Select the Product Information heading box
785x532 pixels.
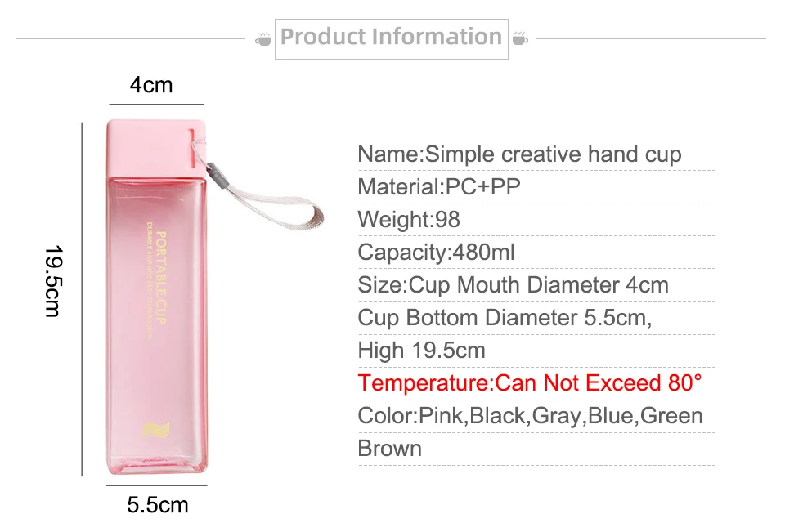coord(392,39)
